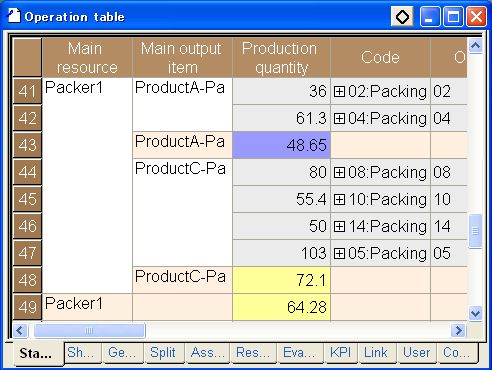Expand the 10:Packing code entry
Viewport: 492px width, 370px height.
[339, 199]
